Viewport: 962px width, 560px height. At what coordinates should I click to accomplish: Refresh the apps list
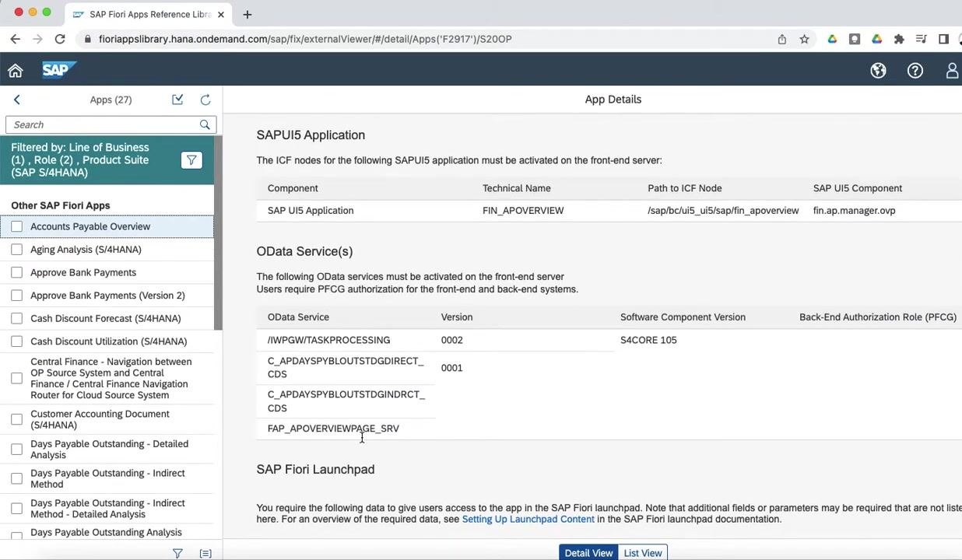tap(205, 100)
